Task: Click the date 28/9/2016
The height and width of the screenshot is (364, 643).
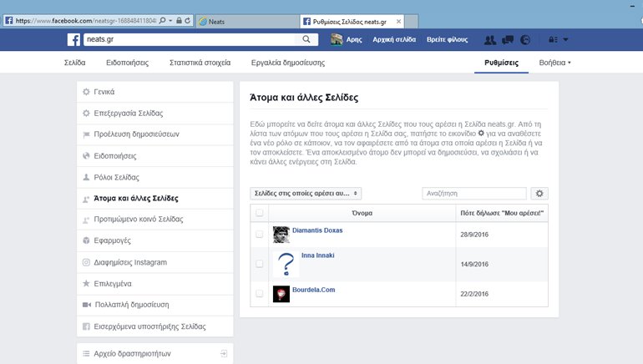Action: click(x=474, y=235)
